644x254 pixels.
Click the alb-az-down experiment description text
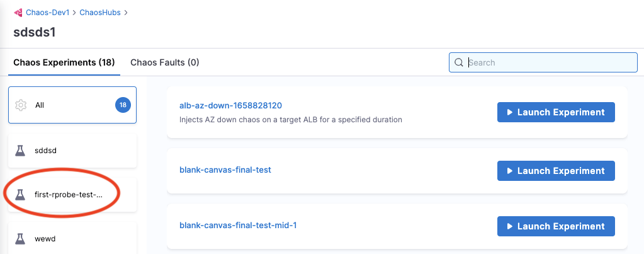[x=290, y=119]
